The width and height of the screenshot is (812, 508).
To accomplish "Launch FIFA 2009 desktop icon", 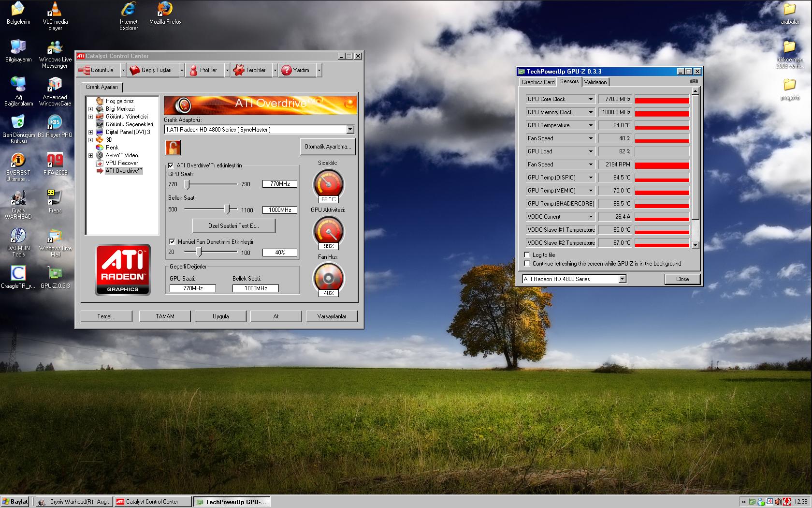I will coord(55,164).
